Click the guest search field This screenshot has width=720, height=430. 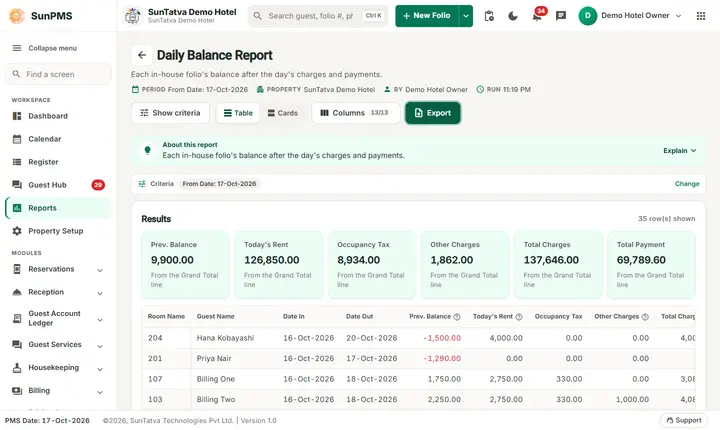tap(318, 16)
